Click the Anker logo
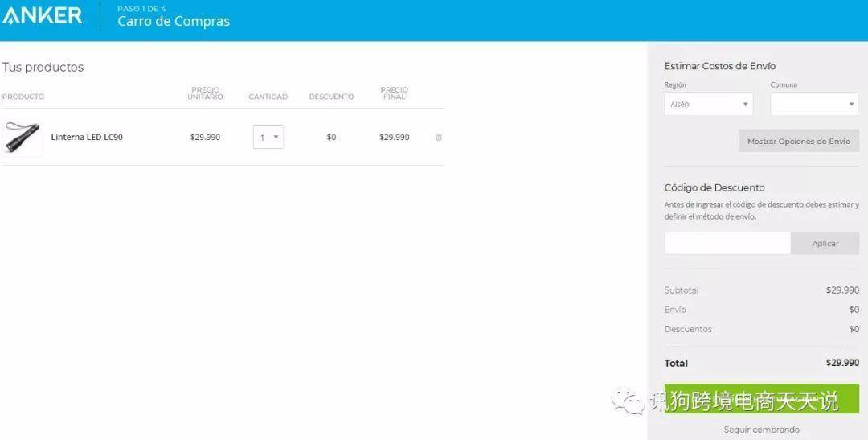 [x=42, y=15]
